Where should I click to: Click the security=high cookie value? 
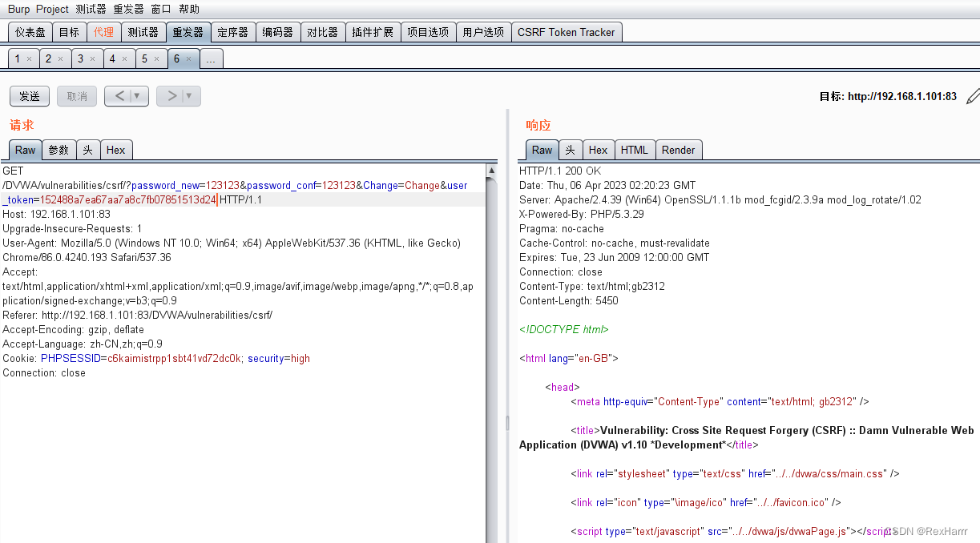tap(279, 358)
